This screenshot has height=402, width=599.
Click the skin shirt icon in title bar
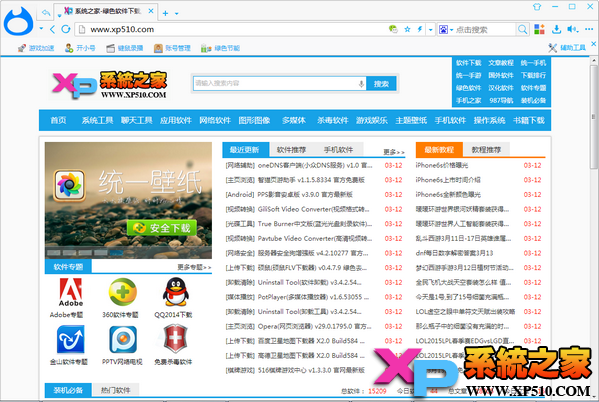click(537, 7)
